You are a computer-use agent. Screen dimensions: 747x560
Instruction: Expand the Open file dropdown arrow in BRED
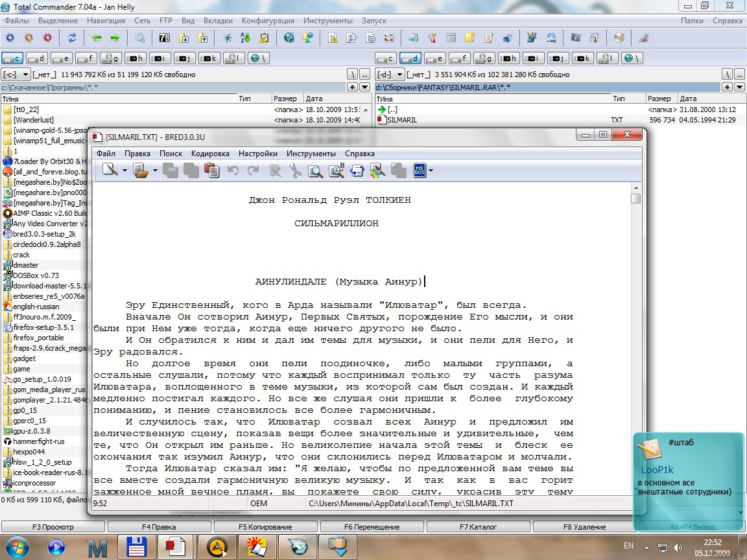tap(156, 170)
